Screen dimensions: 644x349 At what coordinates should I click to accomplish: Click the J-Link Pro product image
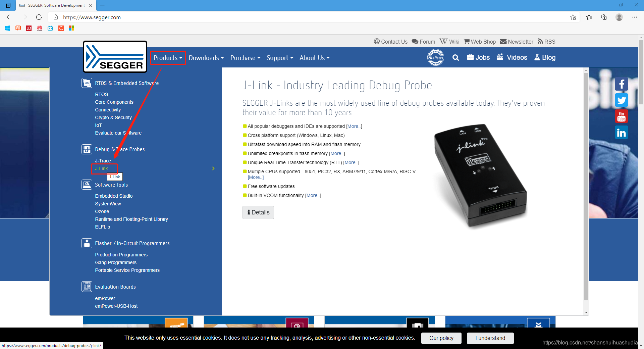click(480, 176)
